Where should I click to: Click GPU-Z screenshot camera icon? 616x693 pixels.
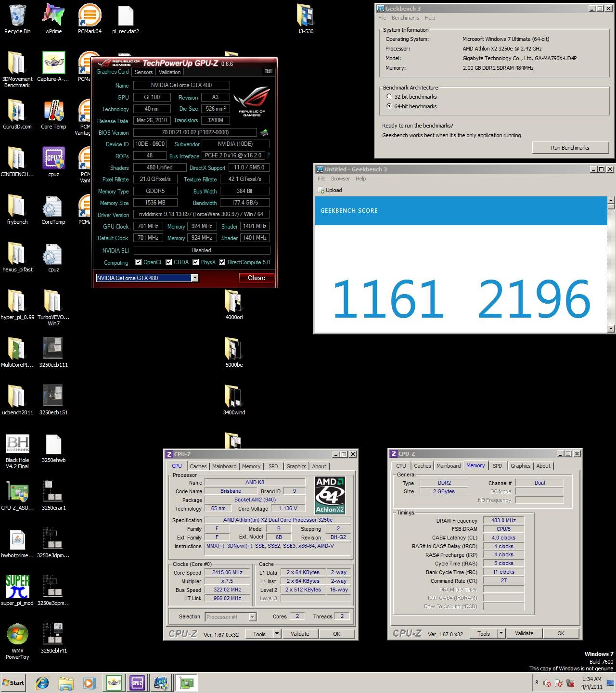tap(269, 71)
